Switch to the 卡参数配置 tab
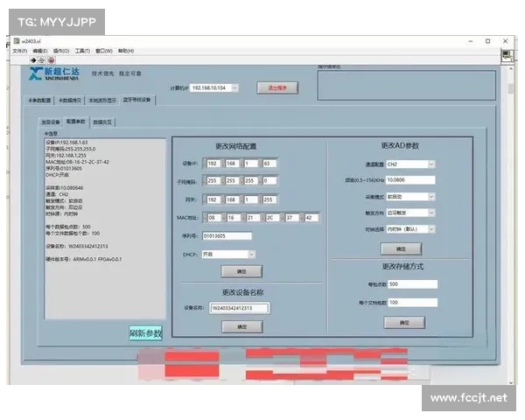 click(x=40, y=101)
